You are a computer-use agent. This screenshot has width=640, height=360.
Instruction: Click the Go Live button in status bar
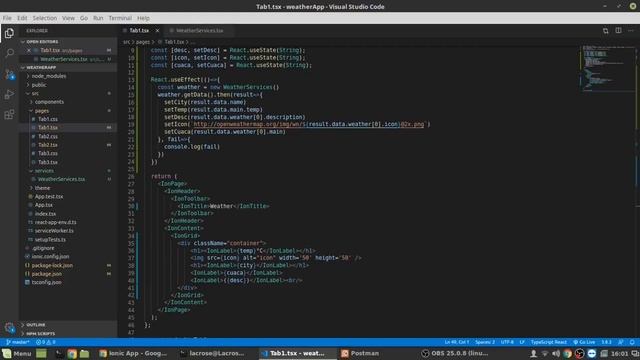click(584, 342)
